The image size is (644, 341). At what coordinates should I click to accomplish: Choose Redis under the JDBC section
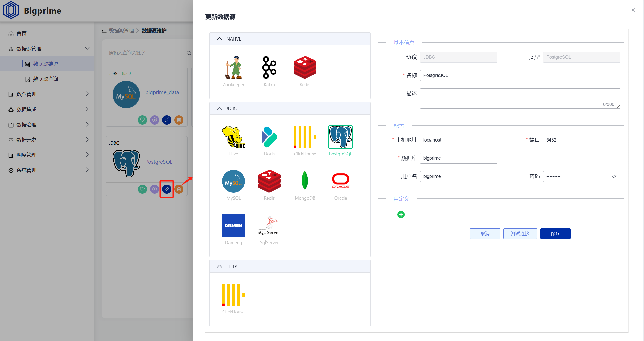coord(269,181)
